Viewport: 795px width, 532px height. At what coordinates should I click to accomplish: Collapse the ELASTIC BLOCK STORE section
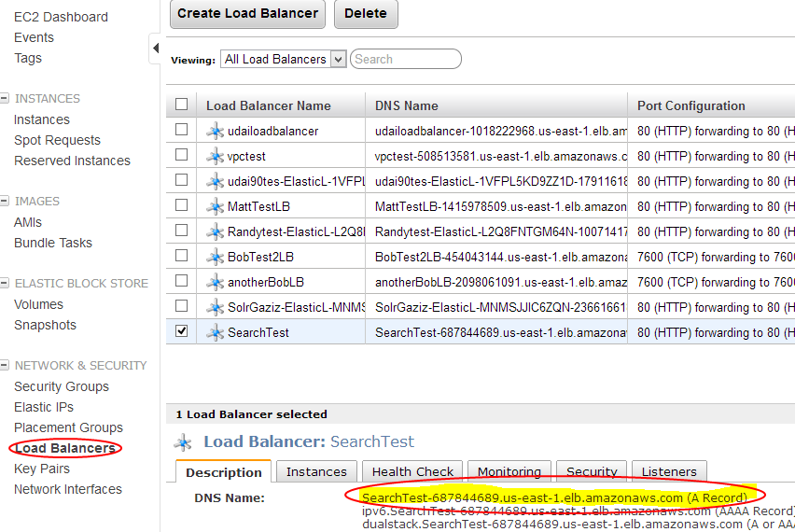5,283
